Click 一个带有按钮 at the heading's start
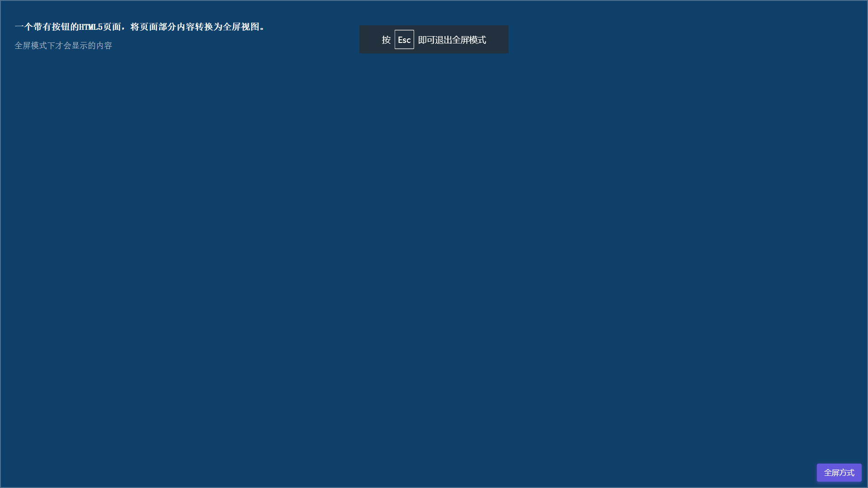Viewport: 868px width, 488px height. [x=42, y=27]
